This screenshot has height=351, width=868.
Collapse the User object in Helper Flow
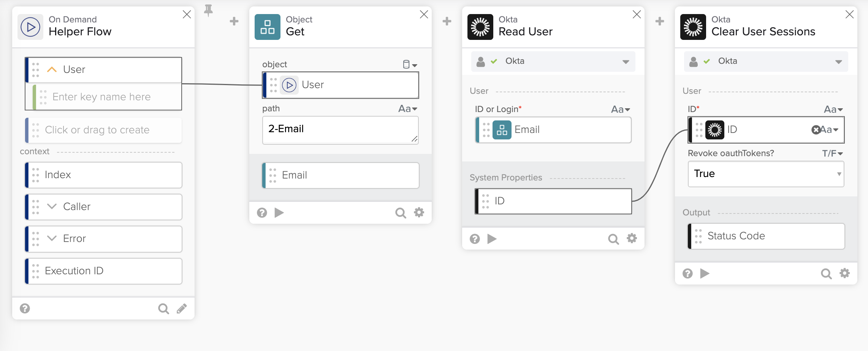(x=52, y=70)
